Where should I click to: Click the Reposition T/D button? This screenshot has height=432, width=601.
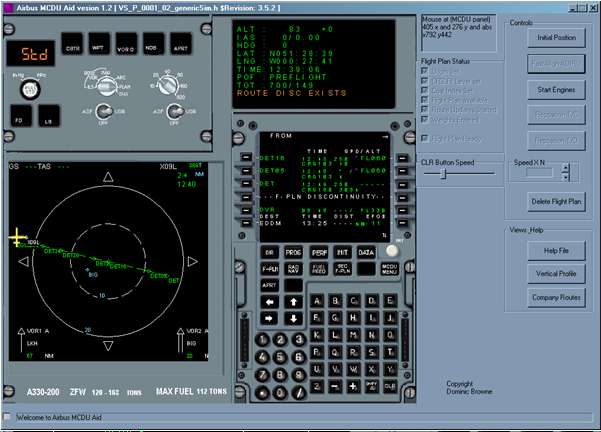pos(556,141)
